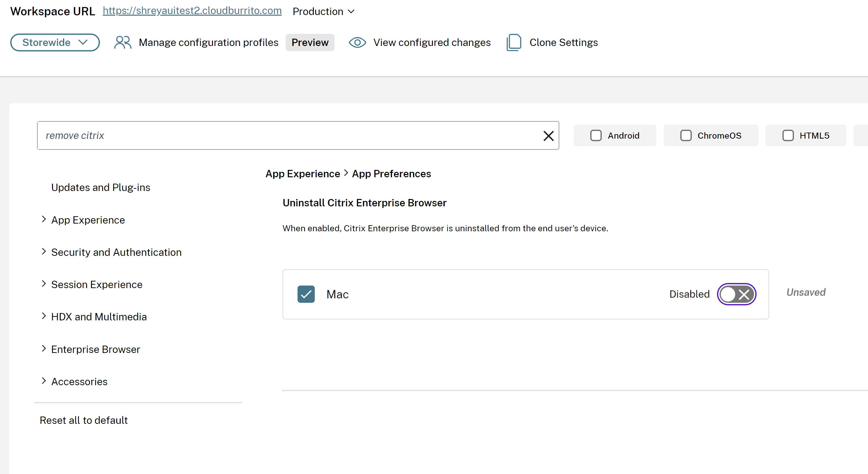Open the Production environment dropdown
Screen dimensions: 868x474
click(x=323, y=11)
